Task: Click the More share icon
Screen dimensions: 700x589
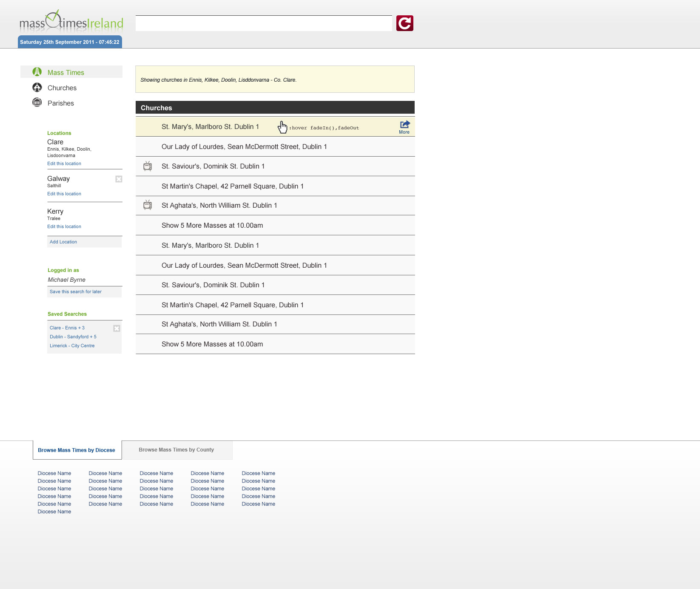Action: [x=404, y=125]
